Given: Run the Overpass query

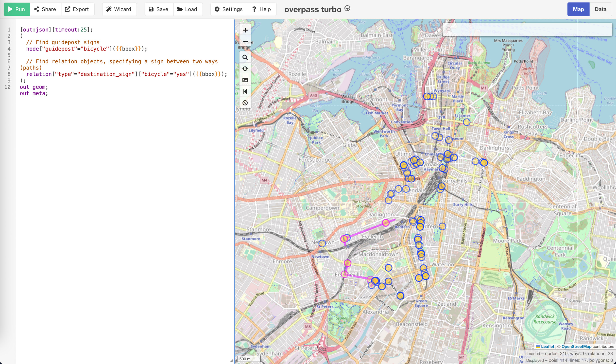Looking at the screenshot, I should point(17,9).
